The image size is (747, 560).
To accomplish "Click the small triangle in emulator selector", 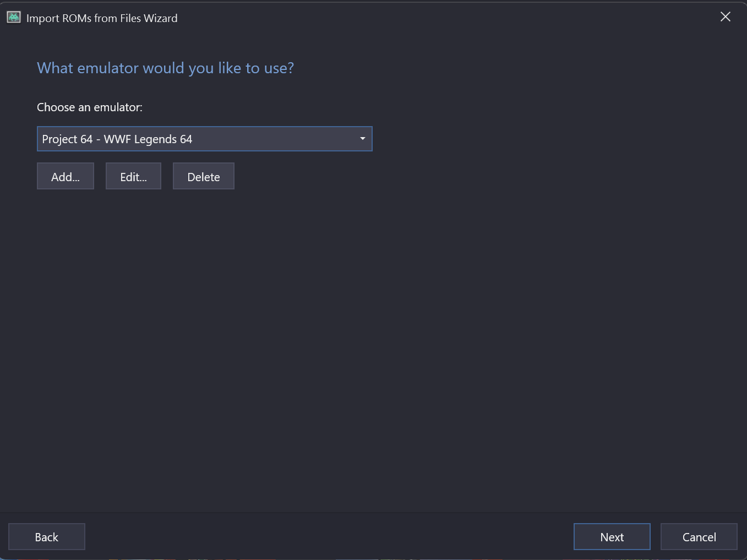I will [362, 139].
